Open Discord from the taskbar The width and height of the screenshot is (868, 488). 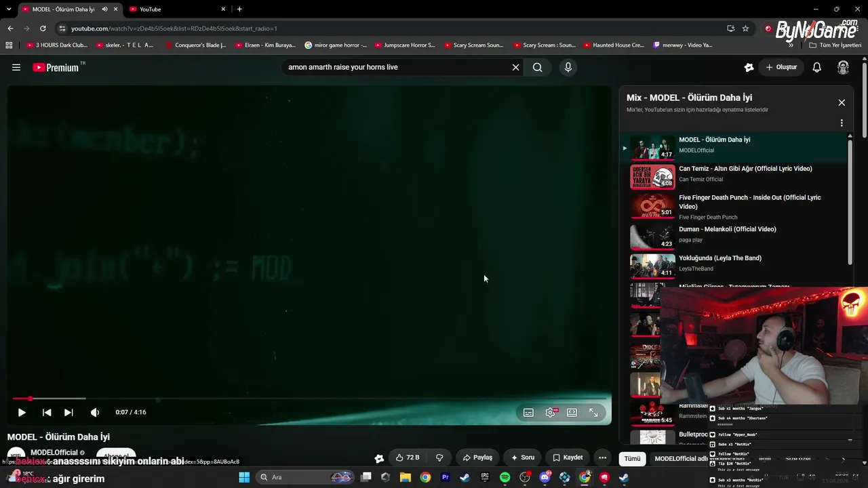point(545,477)
